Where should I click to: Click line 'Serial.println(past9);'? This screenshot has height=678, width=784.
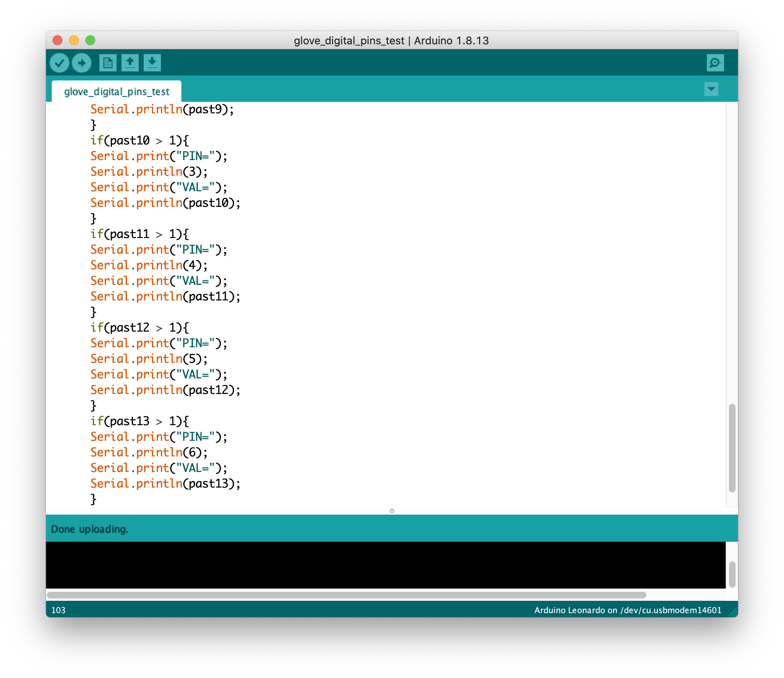[162, 109]
